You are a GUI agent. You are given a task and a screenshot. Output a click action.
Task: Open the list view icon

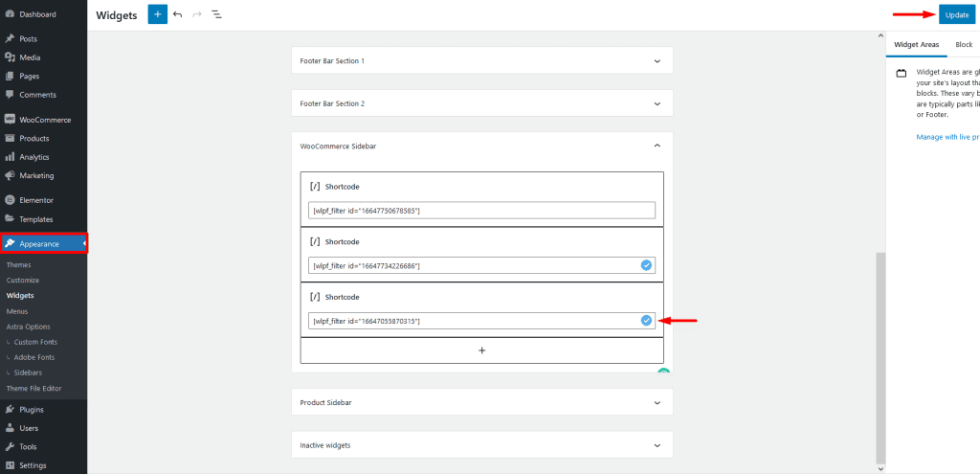click(x=216, y=14)
